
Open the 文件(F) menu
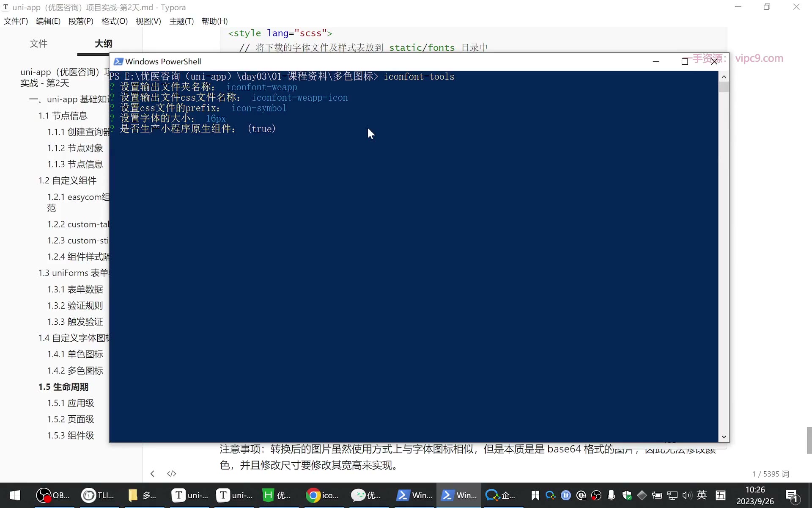[x=16, y=21]
